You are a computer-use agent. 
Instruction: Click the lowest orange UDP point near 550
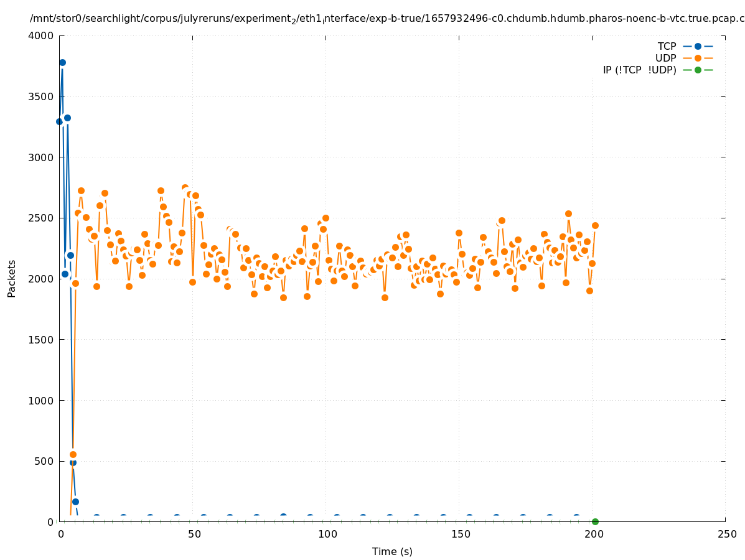(x=73, y=454)
